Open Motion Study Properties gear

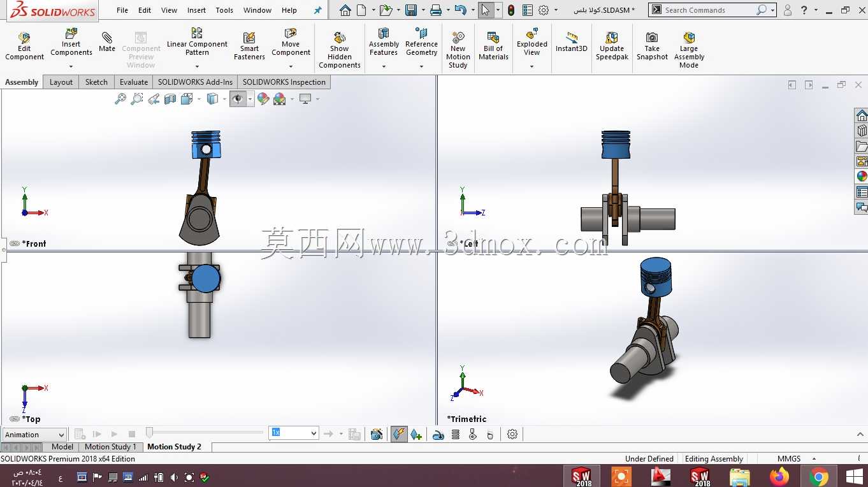(512, 434)
